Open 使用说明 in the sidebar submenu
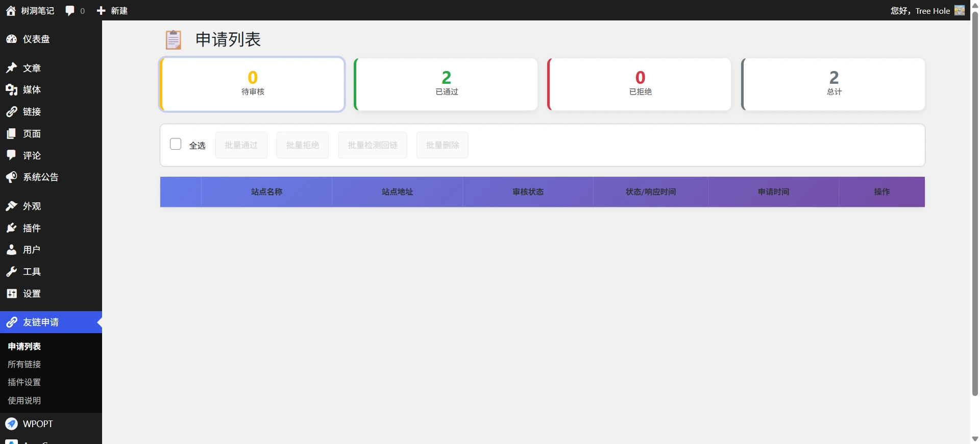The height and width of the screenshot is (444, 980). point(24,401)
